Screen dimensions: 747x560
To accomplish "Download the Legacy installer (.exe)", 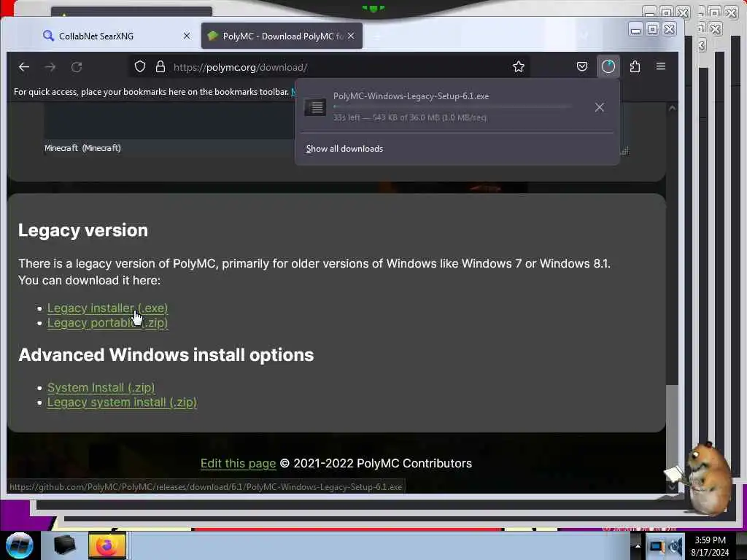I will [x=108, y=308].
